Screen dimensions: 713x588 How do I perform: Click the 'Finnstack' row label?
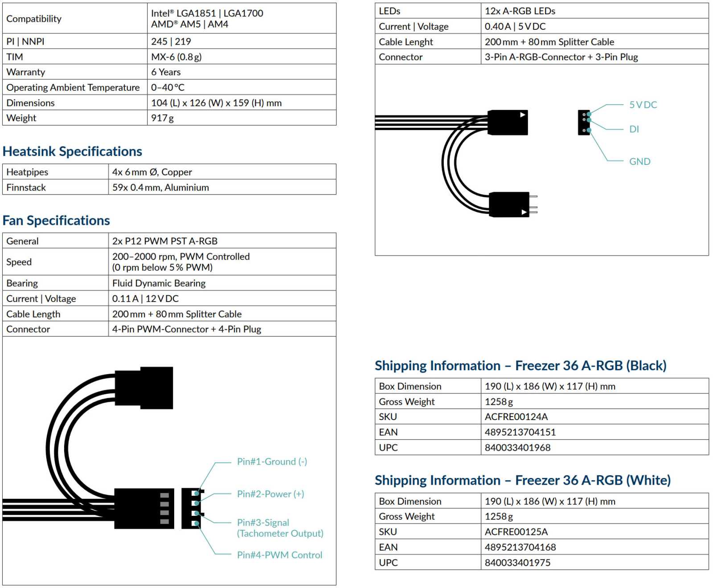tap(26, 188)
